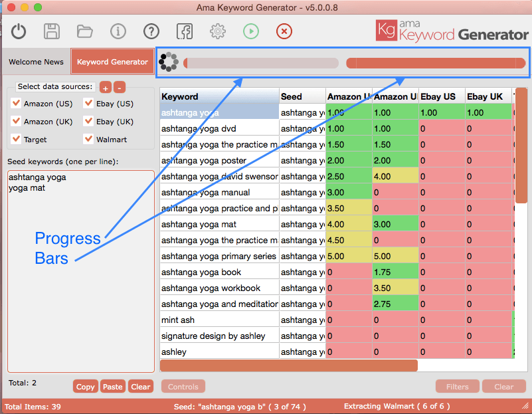Screen dimensions: 532x414
Task: Select 'ashtanga yoga david swenson' keyword
Action: (220, 177)
